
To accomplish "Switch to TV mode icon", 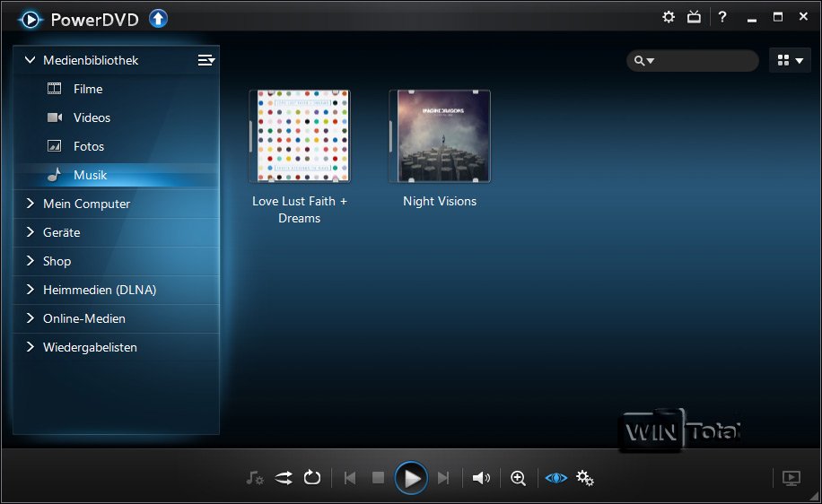I will (694, 17).
